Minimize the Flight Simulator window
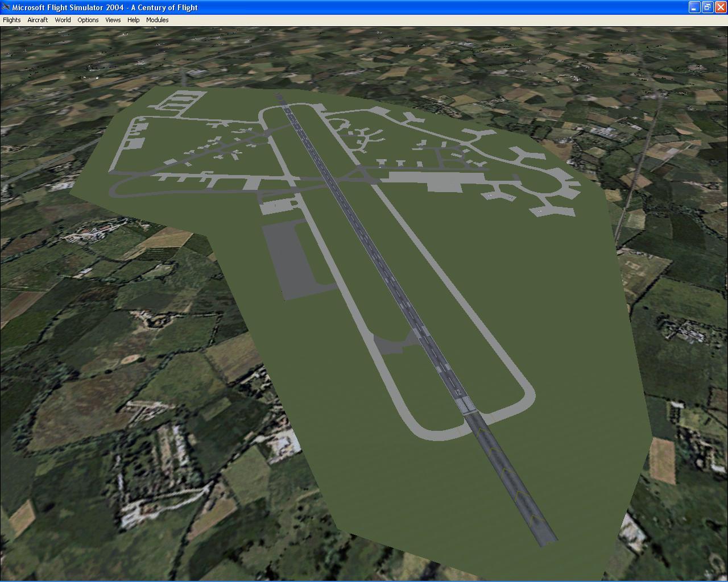Image resolution: width=728 pixels, height=582 pixels. click(x=694, y=7)
